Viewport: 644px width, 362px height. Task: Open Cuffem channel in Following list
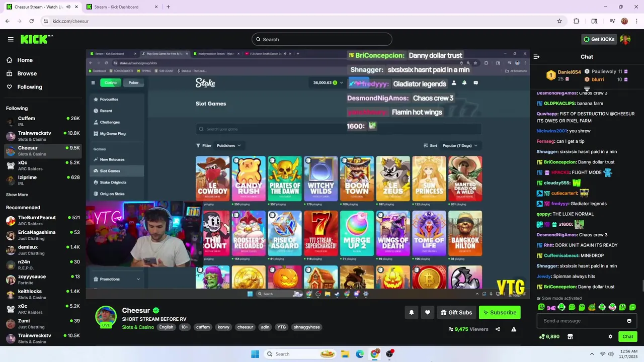(43, 121)
